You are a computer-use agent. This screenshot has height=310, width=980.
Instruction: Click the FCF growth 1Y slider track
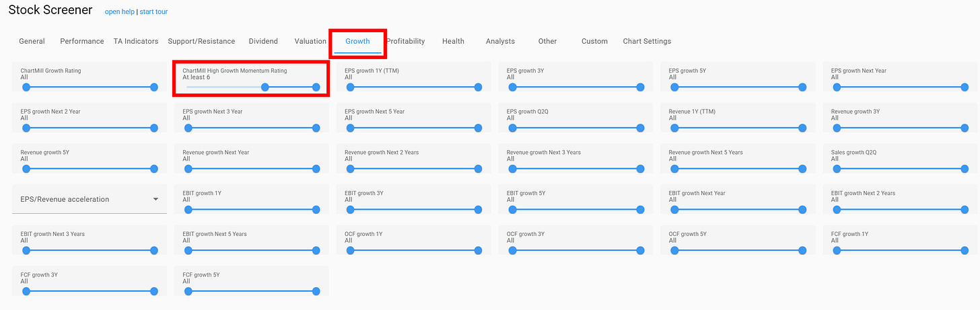[x=900, y=250]
